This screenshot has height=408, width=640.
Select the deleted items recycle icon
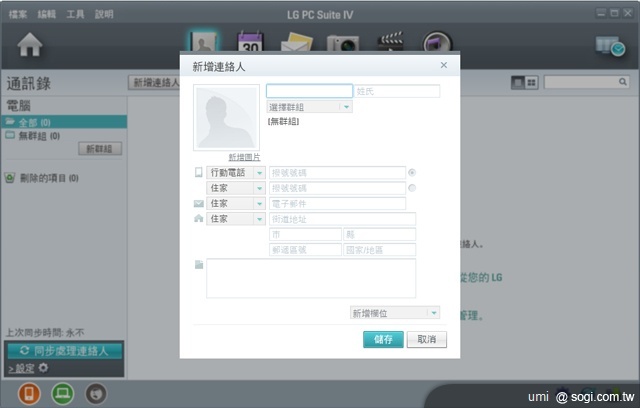click(x=10, y=178)
